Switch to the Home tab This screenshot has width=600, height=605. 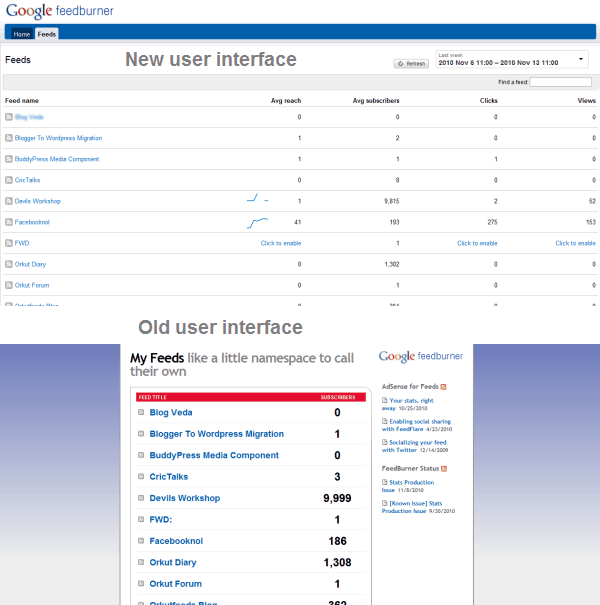[22, 34]
